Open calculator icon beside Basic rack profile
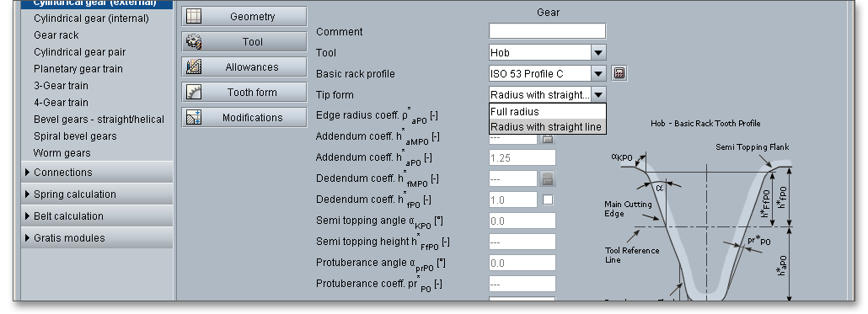The image size is (868, 314). (619, 73)
